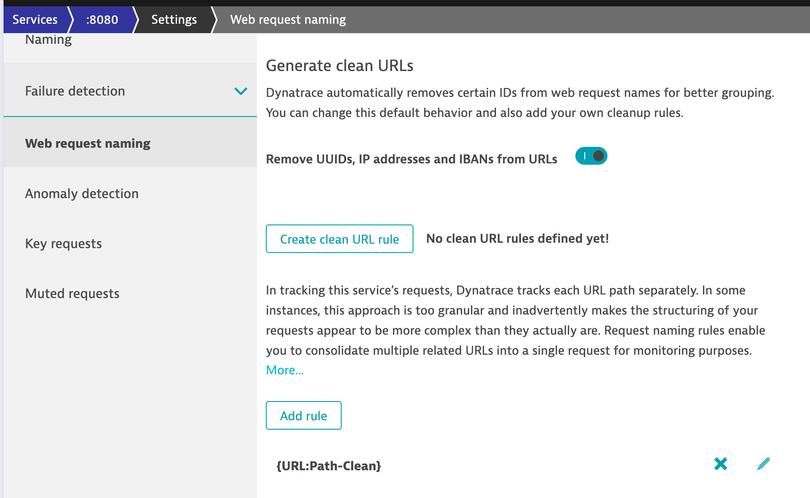Edit the {URL:Path-Clean} rule with pencil icon
Screen dimensions: 810x498
pyautogui.click(x=764, y=464)
